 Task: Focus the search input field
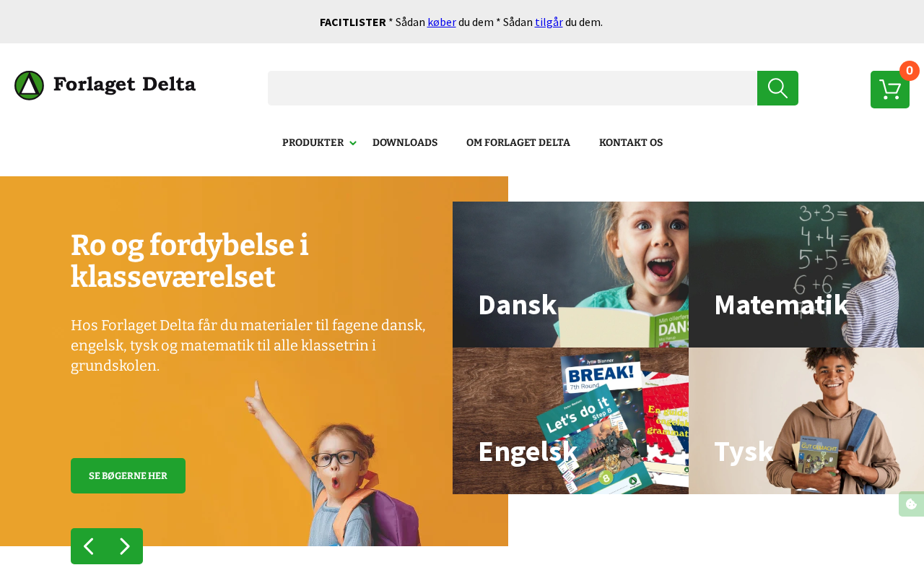pos(513,88)
